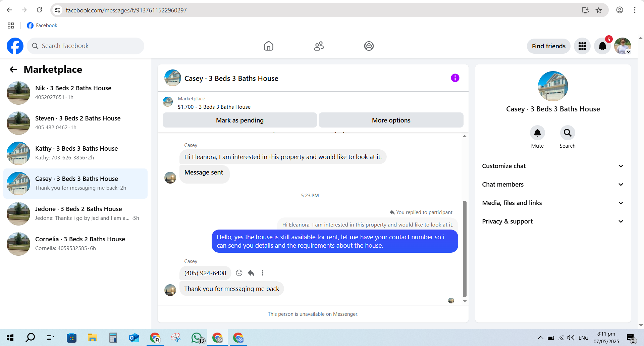Open Chrome's three-dot menu

(635, 10)
